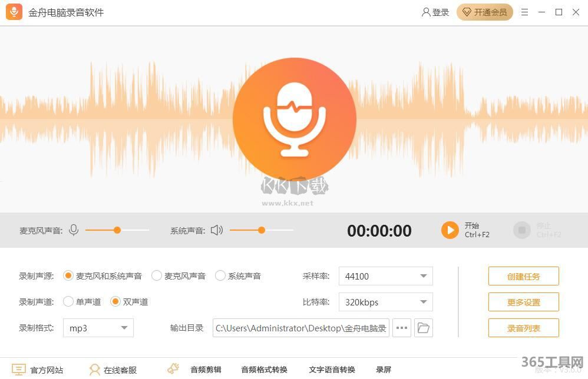The height and width of the screenshot is (379, 588).
Task: Open the audio format conversion link
Action: [x=264, y=370]
